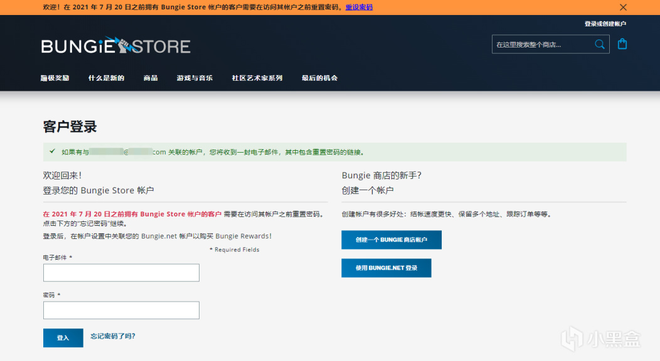Image resolution: width=660 pixels, height=361 pixels.
Task: Open the 商品 menu item
Action: coord(151,78)
